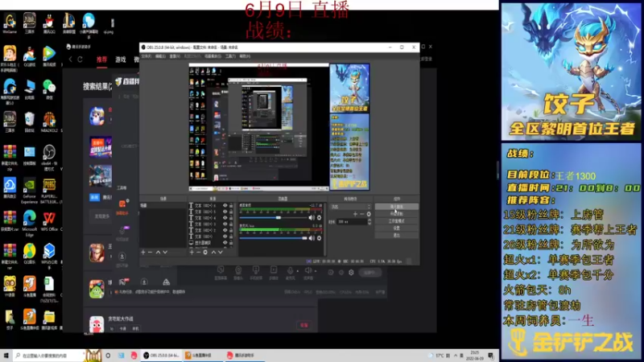The width and height of the screenshot is (644, 362).
Task: Open settings gear in the streaming toolbar below OBS
Action: (351, 272)
